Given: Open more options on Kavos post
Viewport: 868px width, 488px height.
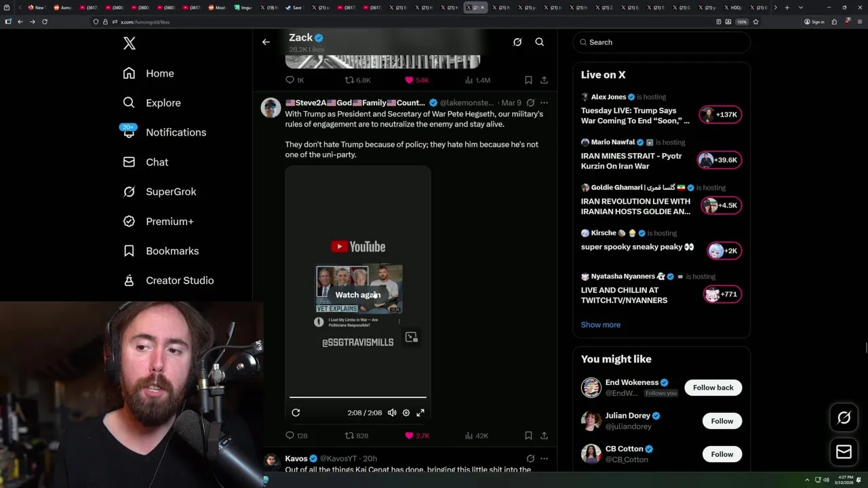Looking at the screenshot, I should coord(544,459).
